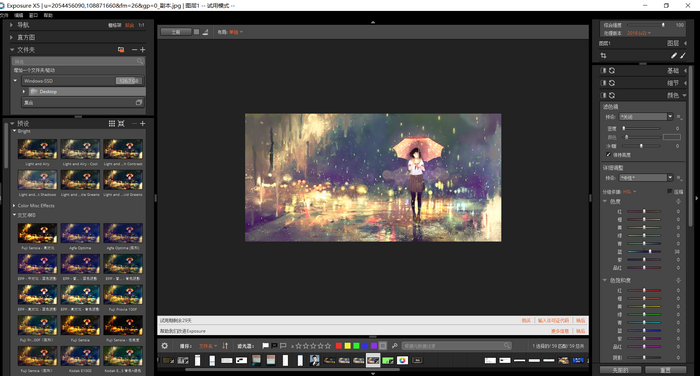The height and width of the screenshot is (376, 700).
Task: Open filmstrip settings gear icon
Action: click(x=165, y=346)
